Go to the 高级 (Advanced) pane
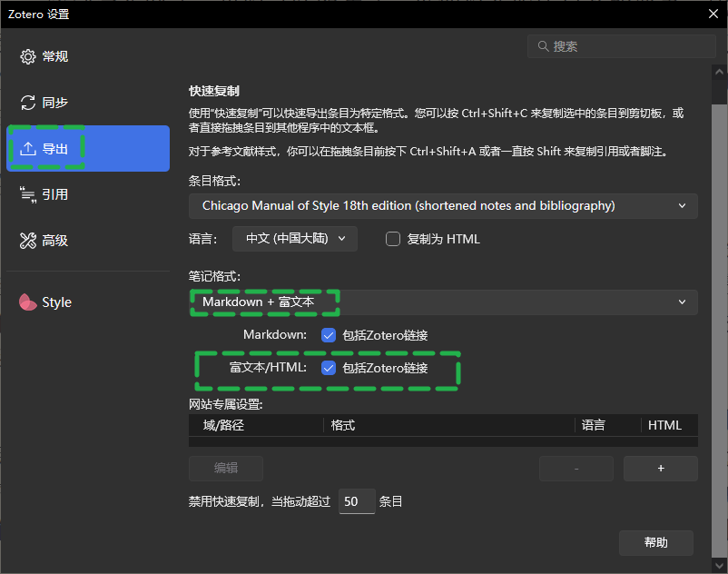Image resolution: width=728 pixels, height=574 pixels. [88, 241]
